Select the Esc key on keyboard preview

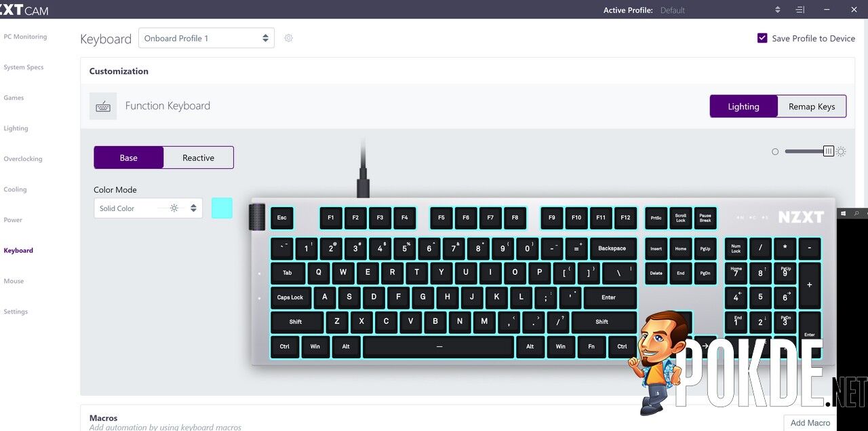[282, 218]
